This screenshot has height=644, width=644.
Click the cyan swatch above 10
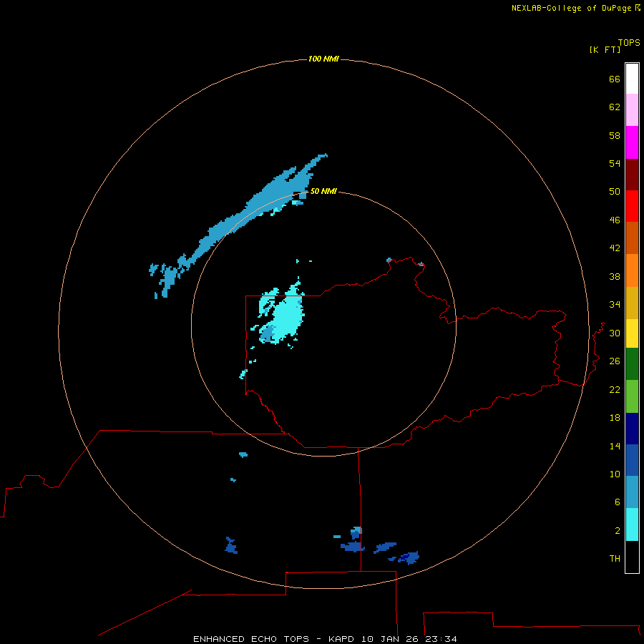click(632, 525)
